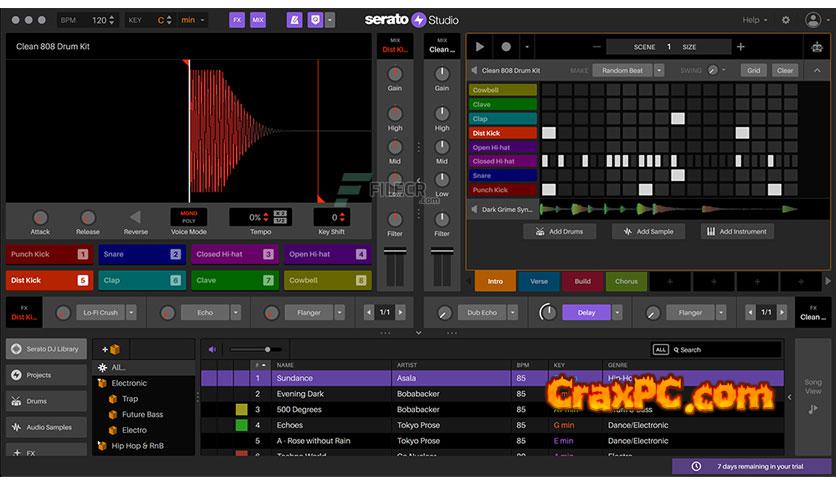Expand the Random Beat dropdown arrow

(x=658, y=71)
